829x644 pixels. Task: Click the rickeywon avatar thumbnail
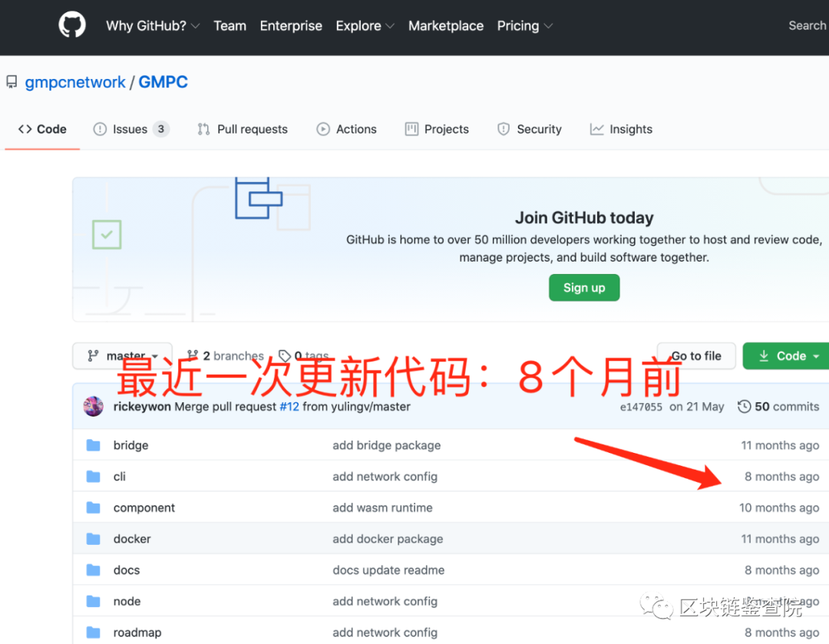point(94,406)
